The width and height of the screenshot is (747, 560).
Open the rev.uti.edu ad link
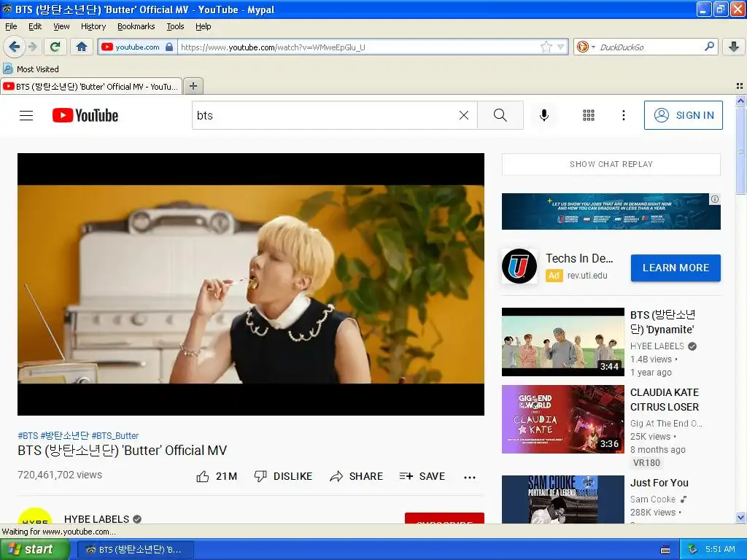pyautogui.click(x=587, y=275)
